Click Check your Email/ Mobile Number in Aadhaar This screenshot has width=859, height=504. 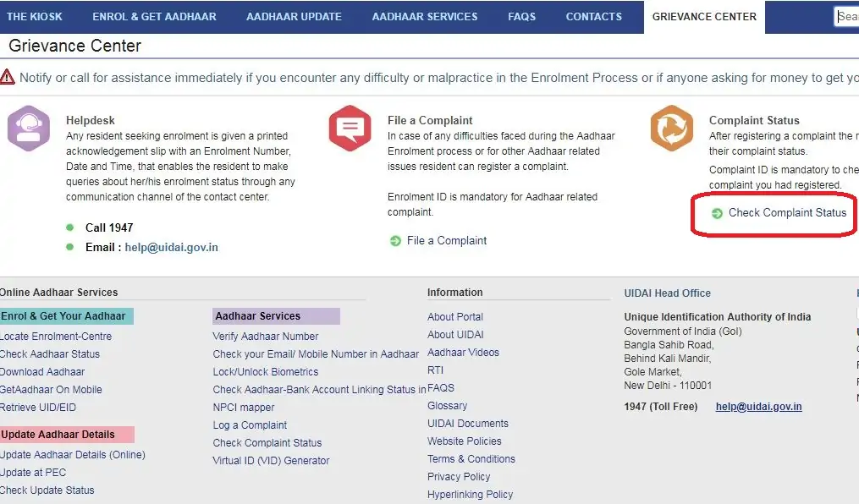(x=316, y=354)
